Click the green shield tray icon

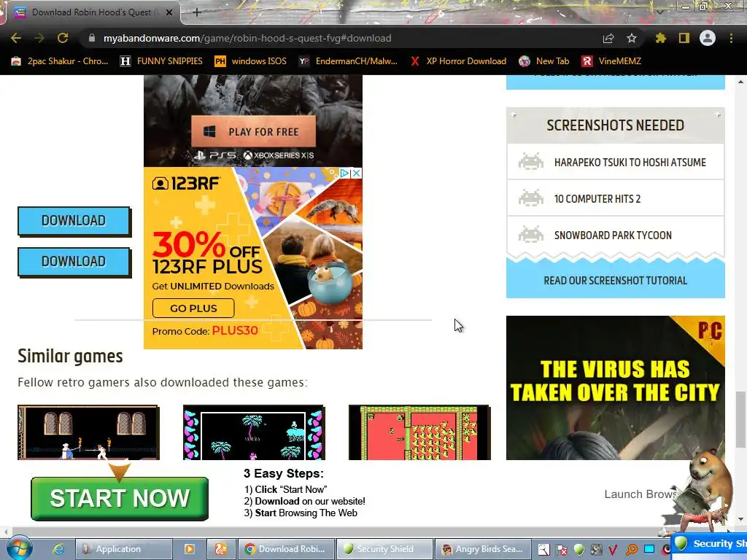click(x=578, y=550)
